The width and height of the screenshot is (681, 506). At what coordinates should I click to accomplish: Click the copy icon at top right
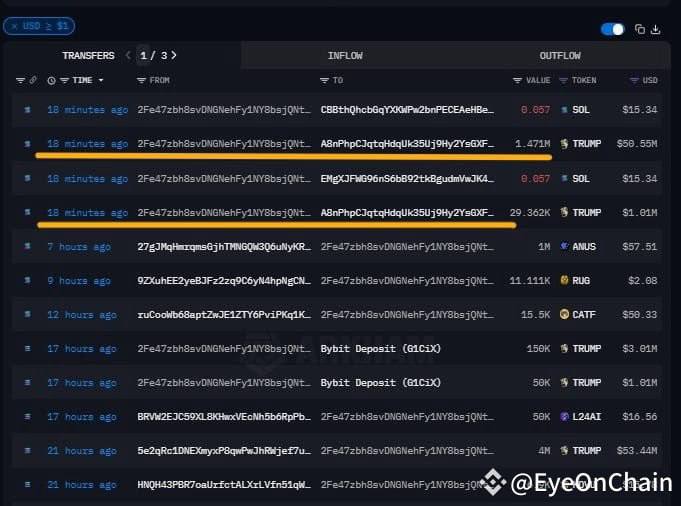point(640,29)
